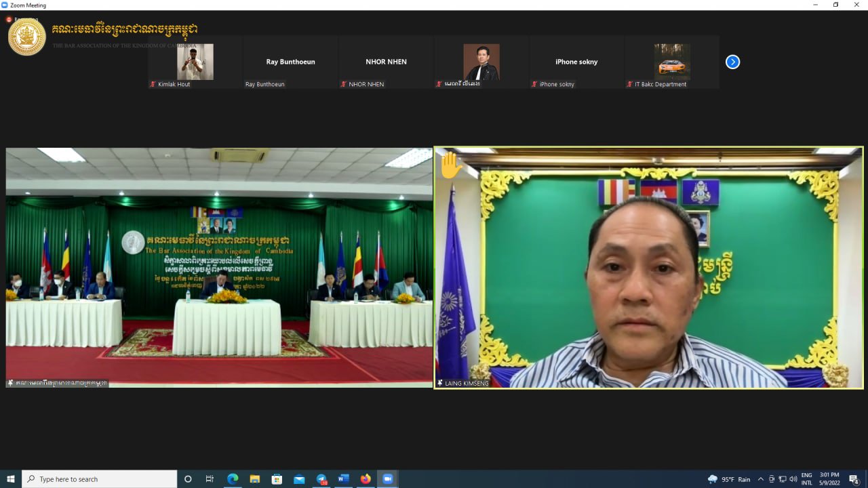Click the Zoom Meeting title bar icon

pos(5,5)
